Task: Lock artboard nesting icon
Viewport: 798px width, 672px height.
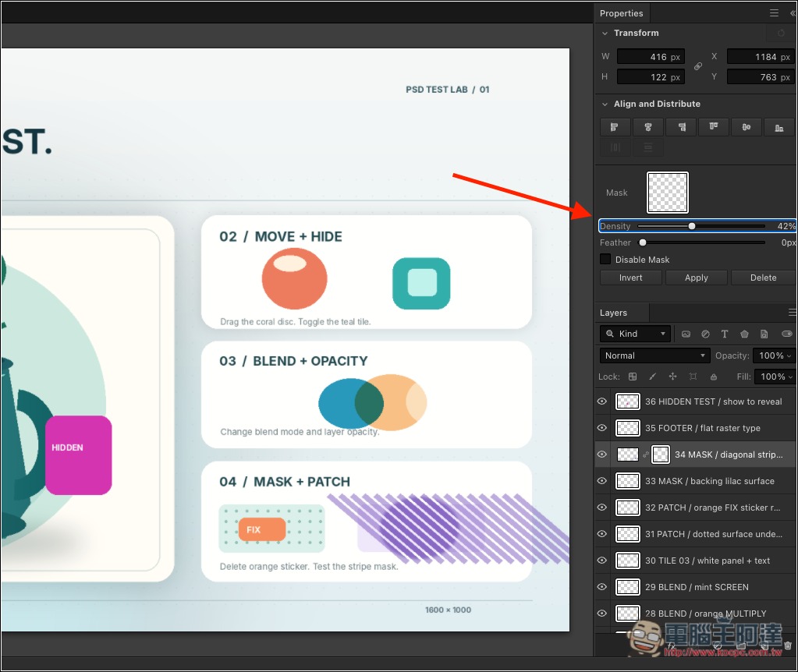Action: click(693, 377)
